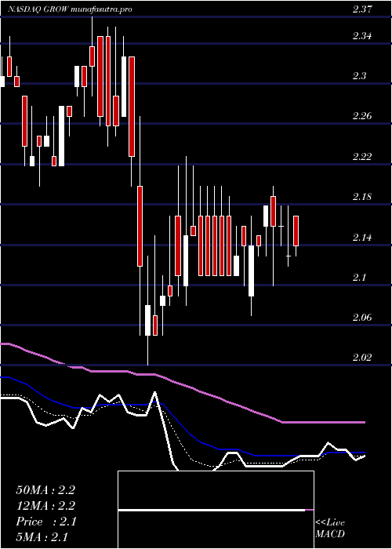
Task: Click the 2.02 price axis label
Action: click(362, 358)
